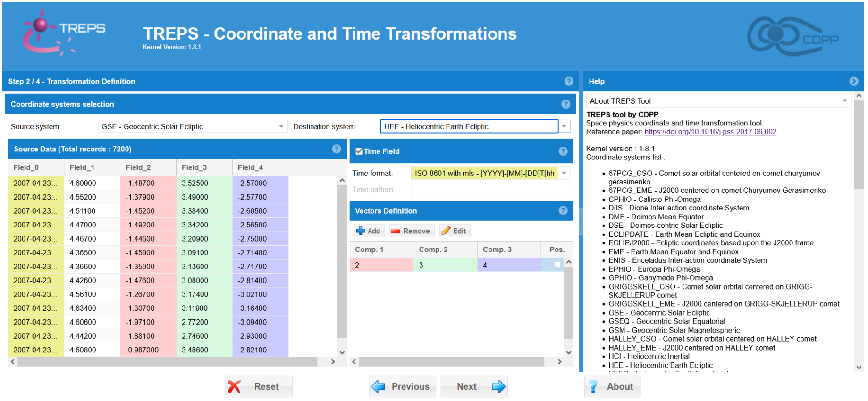
Task: Click GSM - Geocentric Solar Magnetospheric entry
Action: coord(674,330)
